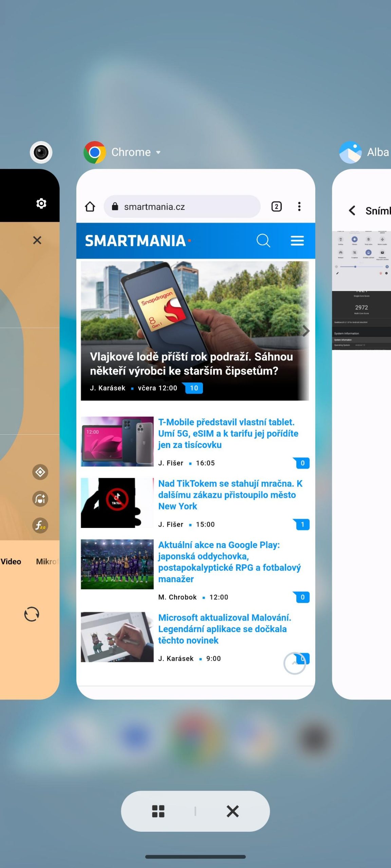391x868 pixels.
Task: Tap the camera Google Lens-style diamond icon
Action: [40, 472]
